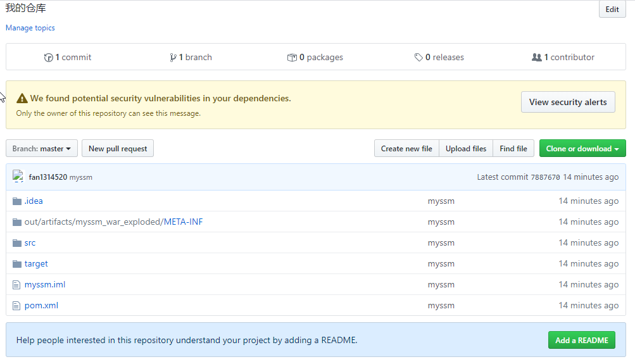This screenshot has height=364, width=635.
Task: Click the target folder icon
Action: click(x=17, y=264)
